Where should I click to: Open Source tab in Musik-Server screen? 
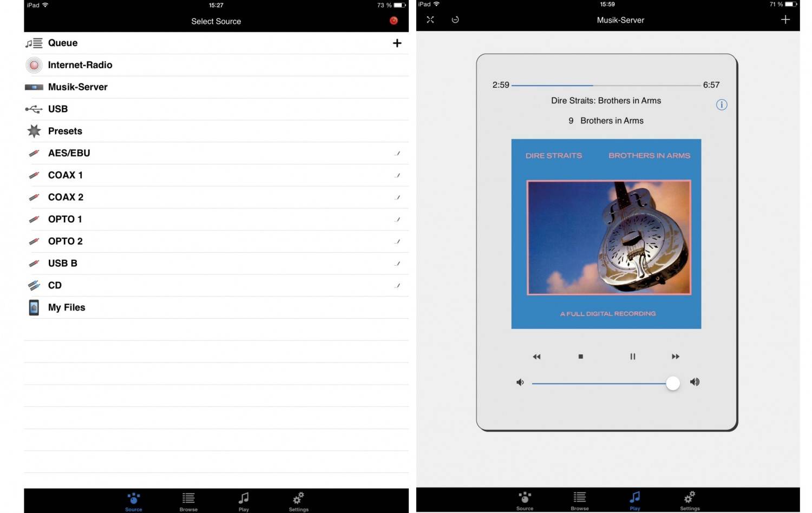click(525, 501)
